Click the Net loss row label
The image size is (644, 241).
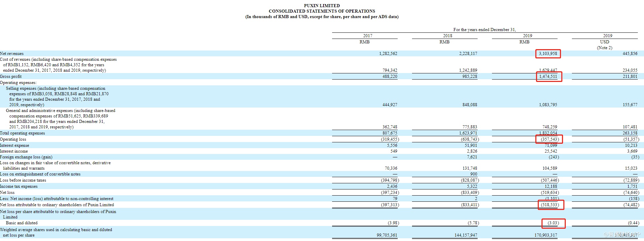pyautogui.click(x=7, y=193)
